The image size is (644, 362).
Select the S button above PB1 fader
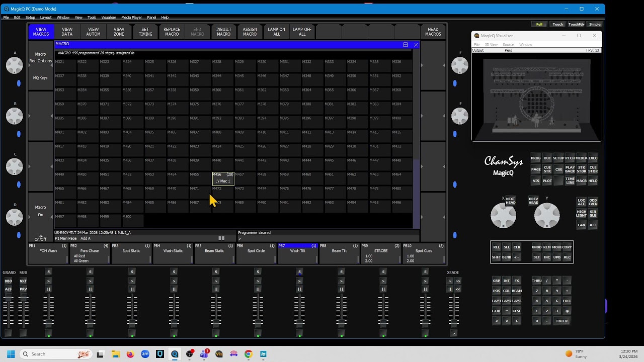[x=49, y=272]
